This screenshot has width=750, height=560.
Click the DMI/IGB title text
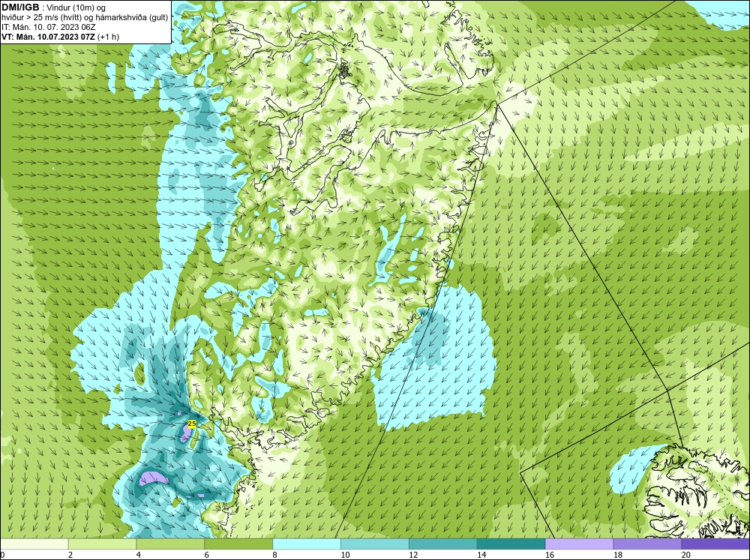coord(20,7)
